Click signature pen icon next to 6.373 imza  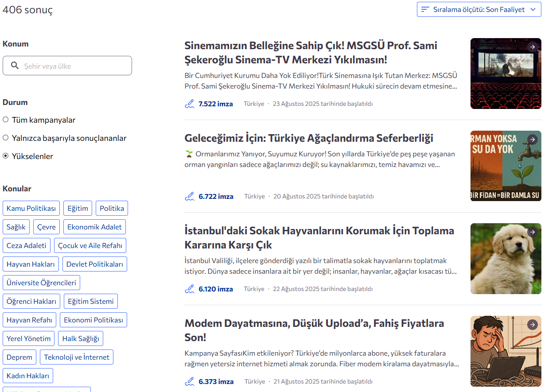(x=190, y=381)
